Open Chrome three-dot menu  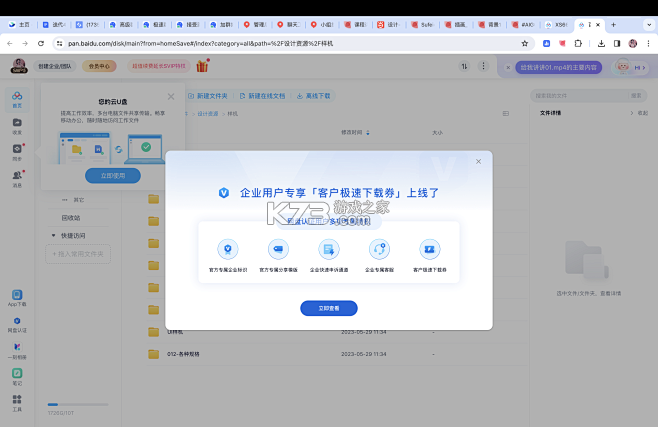[648, 43]
